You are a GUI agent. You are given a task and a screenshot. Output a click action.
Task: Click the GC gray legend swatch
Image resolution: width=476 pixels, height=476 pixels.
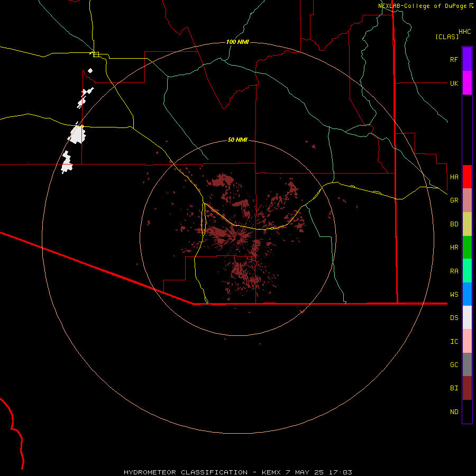467,364
